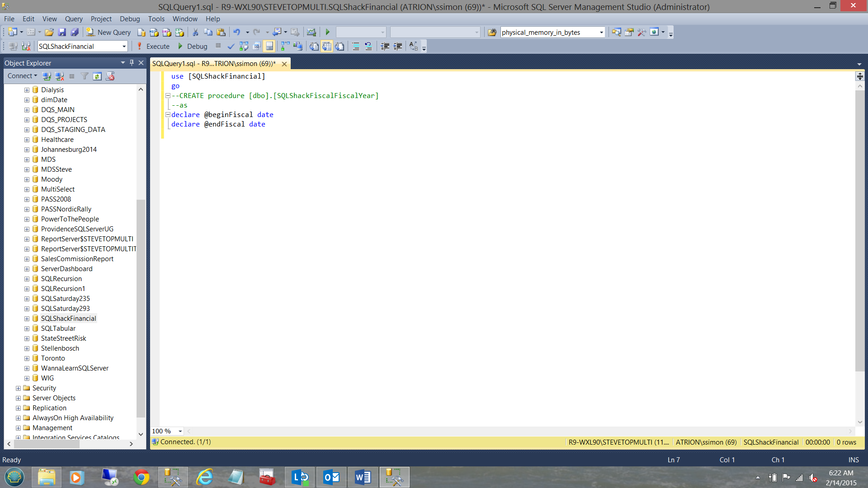Open the SQLShackFinancial database dropdown
868x488 pixels.
click(124, 46)
